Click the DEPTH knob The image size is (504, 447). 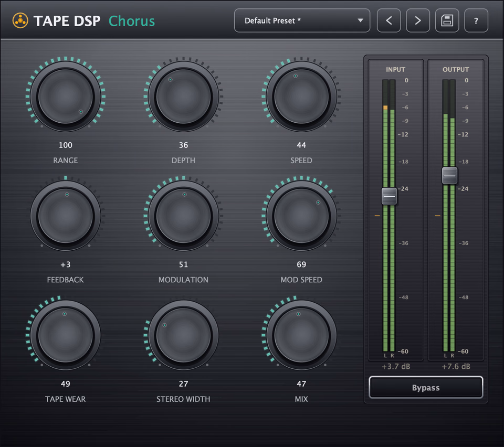tap(184, 97)
